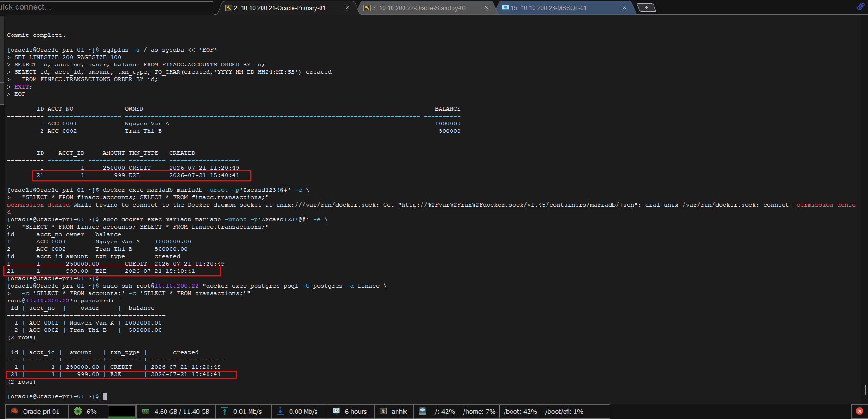This screenshot has width=868, height=419.
Task: Click the terminal scrollbar thumb
Action: [865, 389]
